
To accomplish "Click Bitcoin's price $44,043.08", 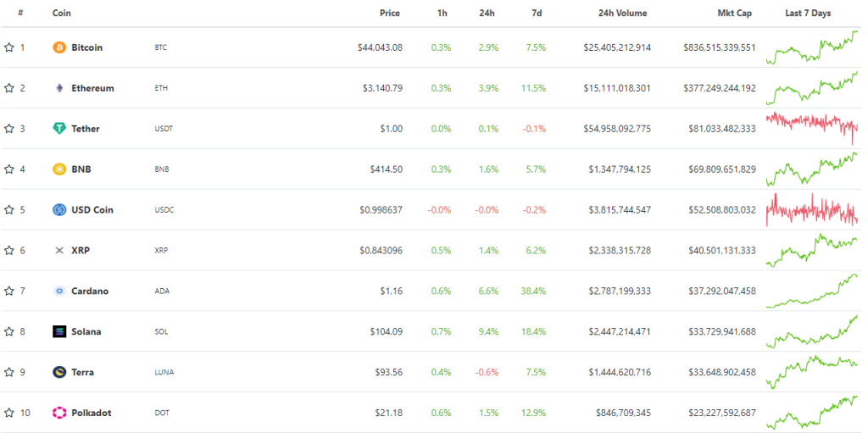I will [x=381, y=47].
